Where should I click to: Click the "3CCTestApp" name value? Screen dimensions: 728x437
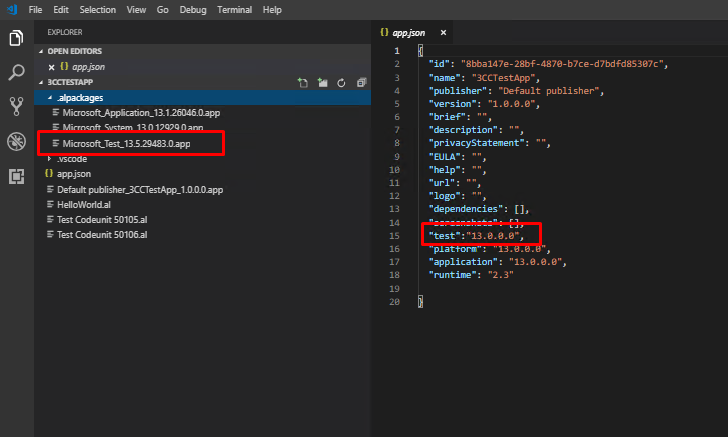pos(503,78)
